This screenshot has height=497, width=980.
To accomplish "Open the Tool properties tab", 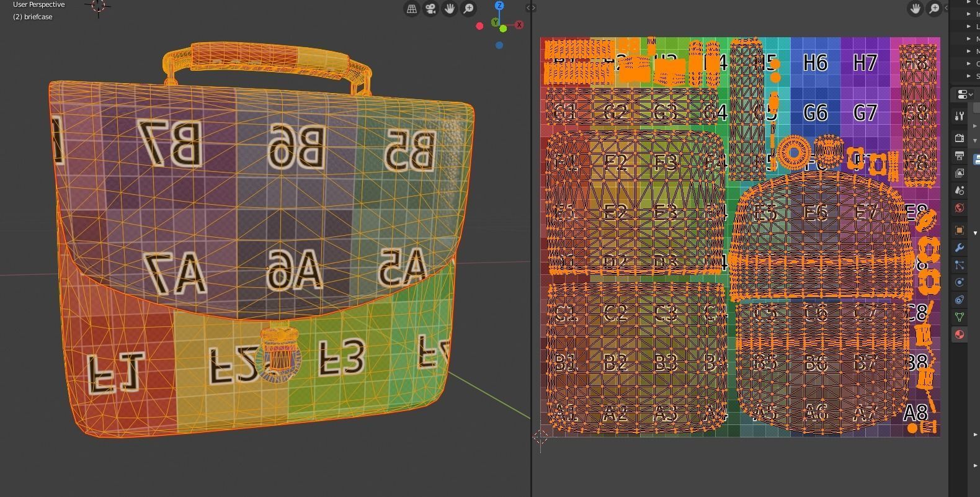I will pos(960,116).
